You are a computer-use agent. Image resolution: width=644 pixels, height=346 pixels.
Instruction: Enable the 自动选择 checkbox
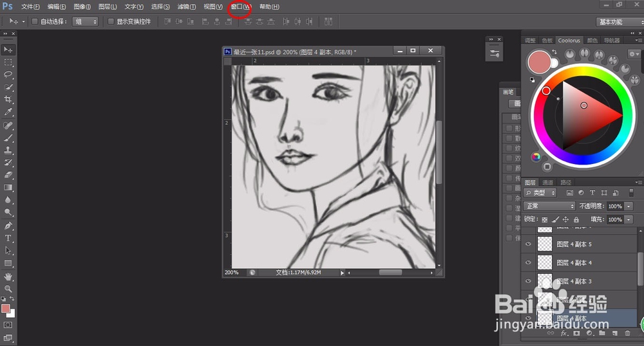pos(35,21)
